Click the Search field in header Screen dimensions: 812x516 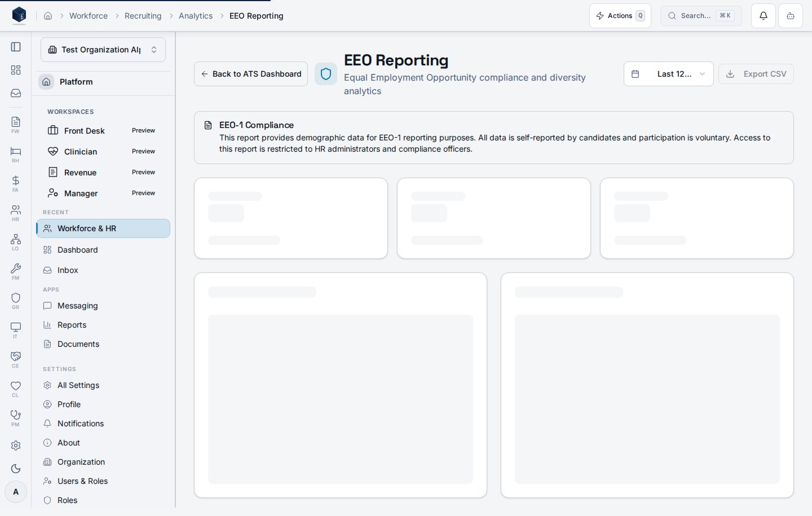point(701,16)
